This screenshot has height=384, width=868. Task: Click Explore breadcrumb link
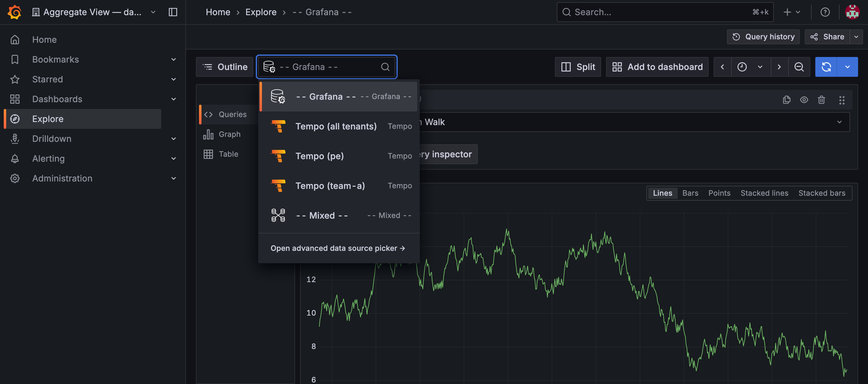[261, 12]
